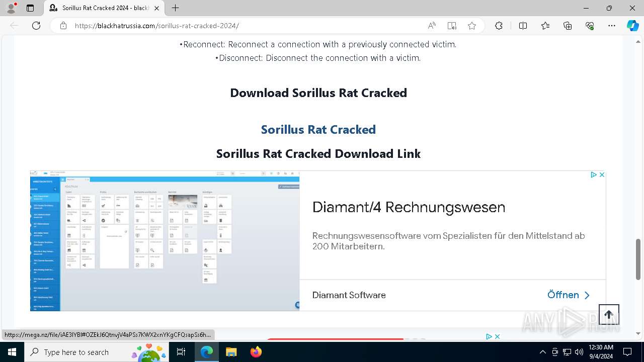644x362 pixels.
Task: Open the volume control tray icon
Action: coord(579,352)
